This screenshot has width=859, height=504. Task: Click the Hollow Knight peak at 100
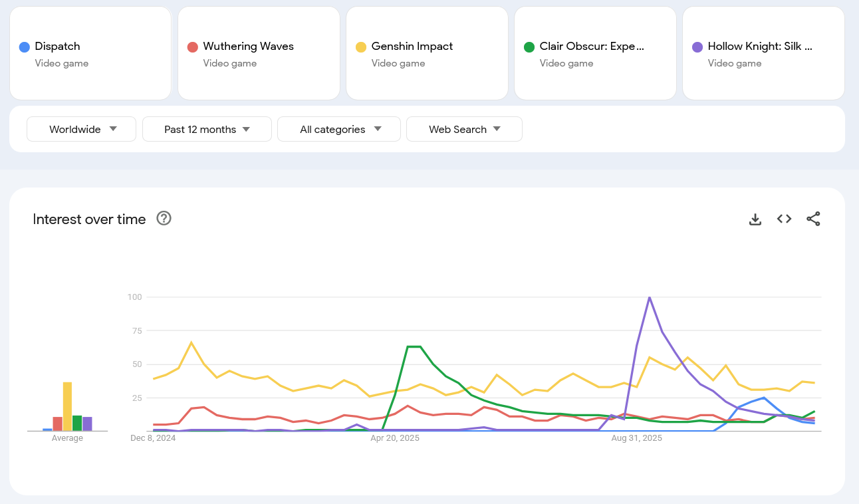[x=649, y=297]
